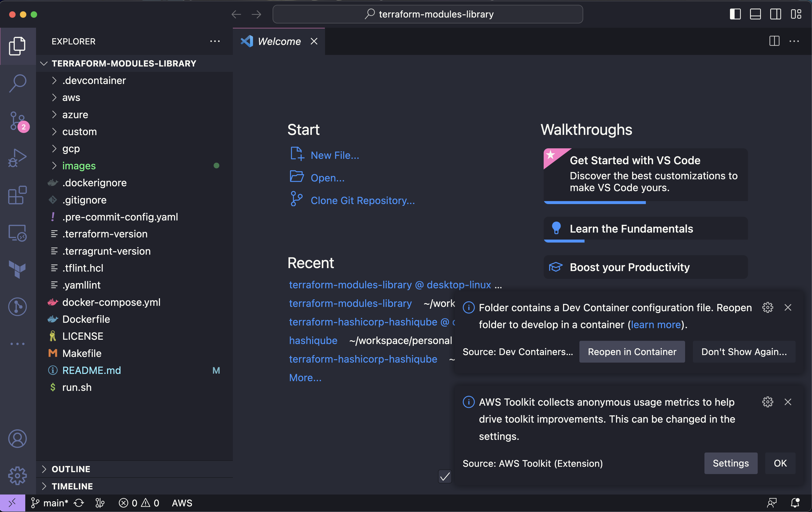
Task: Open Explorer views and more actions menu
Action: (x=215, y=41)
